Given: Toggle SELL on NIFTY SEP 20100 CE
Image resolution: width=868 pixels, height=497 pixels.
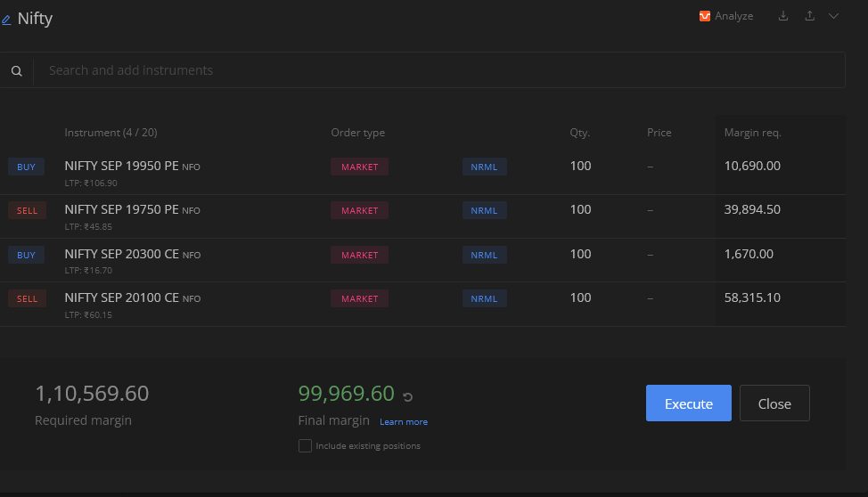Looking at the screenshot, I should coord(27,298).
